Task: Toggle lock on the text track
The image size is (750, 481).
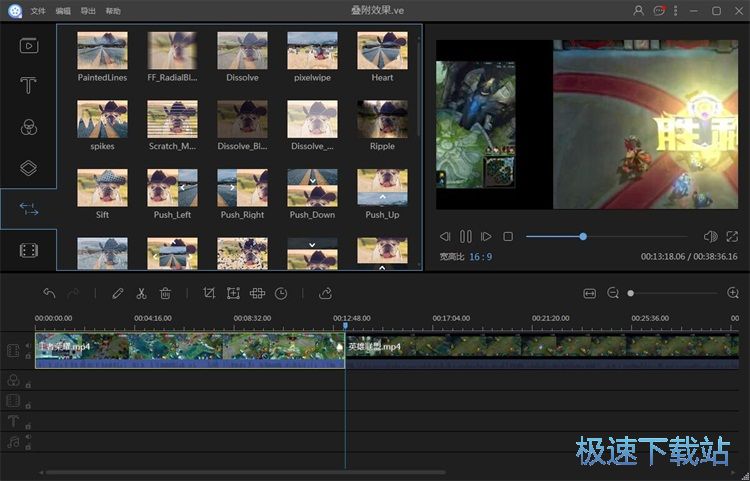Action: (x=28, y=426)
